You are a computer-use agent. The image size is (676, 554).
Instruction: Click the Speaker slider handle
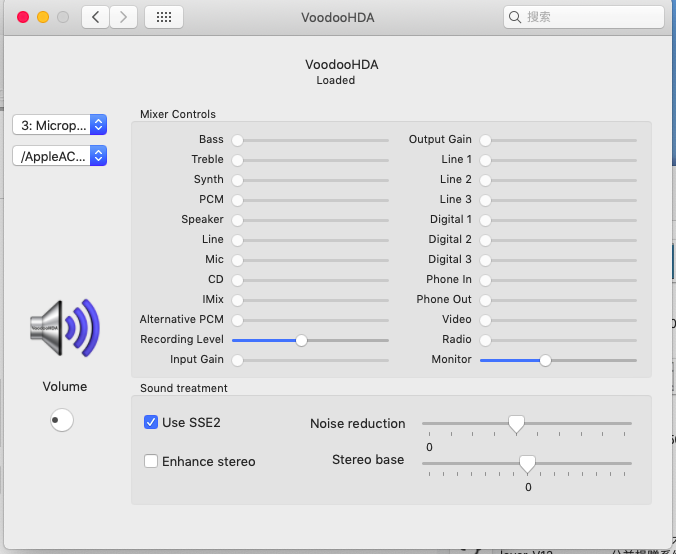pyautogui.click(x=237, y=220)
